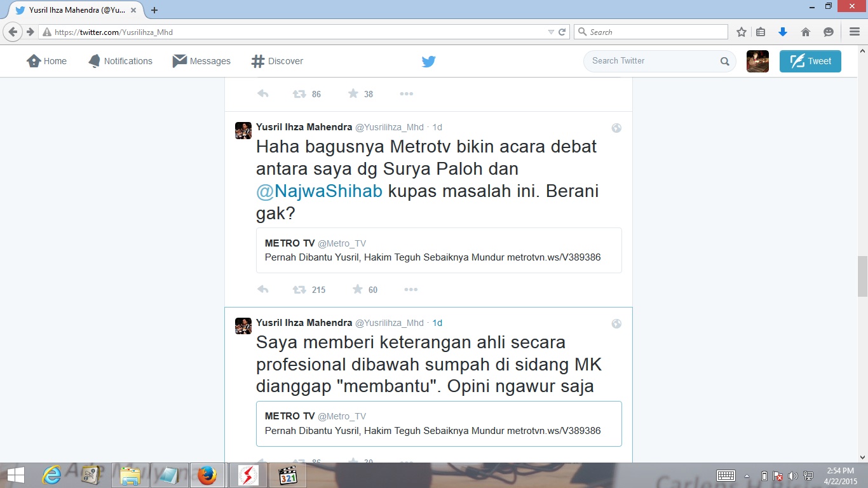This screenshot has width=868, height=488.
Task: Open profile avatar menu in navbar
Action: click(x=757, y=61)
